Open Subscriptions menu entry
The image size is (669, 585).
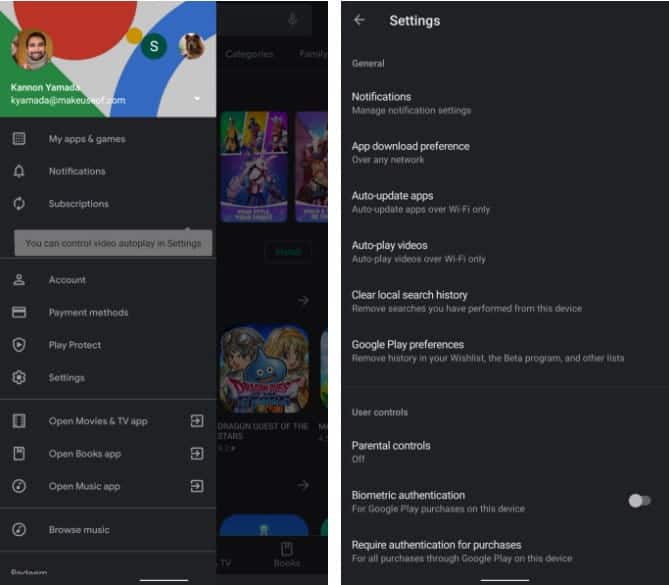(108, 204)
